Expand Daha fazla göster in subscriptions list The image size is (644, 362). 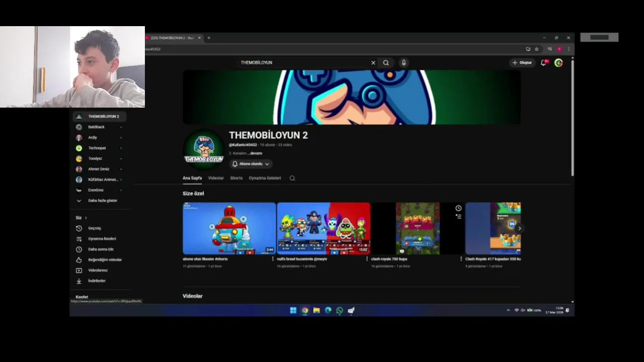[x=99, y=201]
